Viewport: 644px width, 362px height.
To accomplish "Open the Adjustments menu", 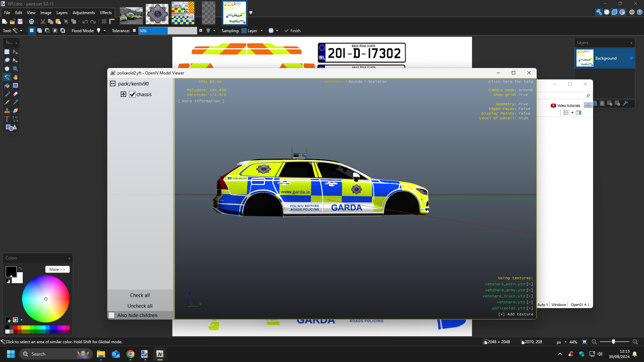I will (84, 13).
